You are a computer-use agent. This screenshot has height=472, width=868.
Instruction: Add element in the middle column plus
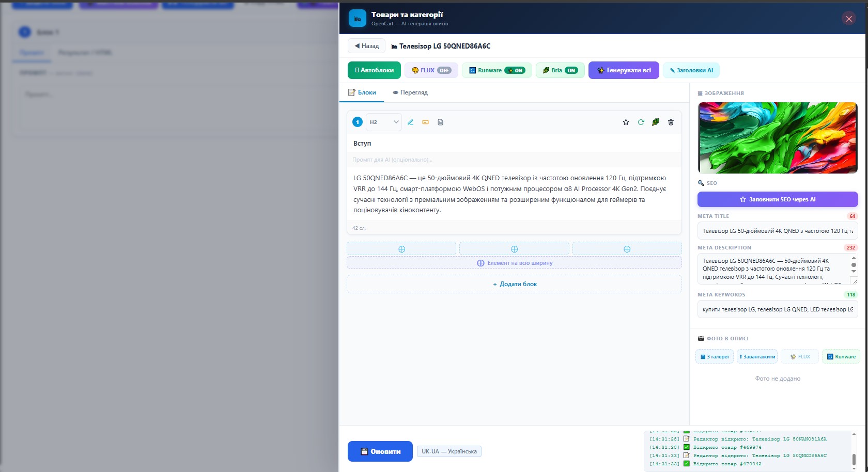514,249
